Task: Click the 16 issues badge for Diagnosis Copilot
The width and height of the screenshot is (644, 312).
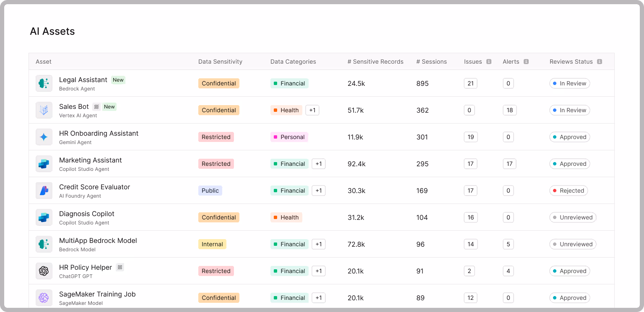Action: [470, 217]
